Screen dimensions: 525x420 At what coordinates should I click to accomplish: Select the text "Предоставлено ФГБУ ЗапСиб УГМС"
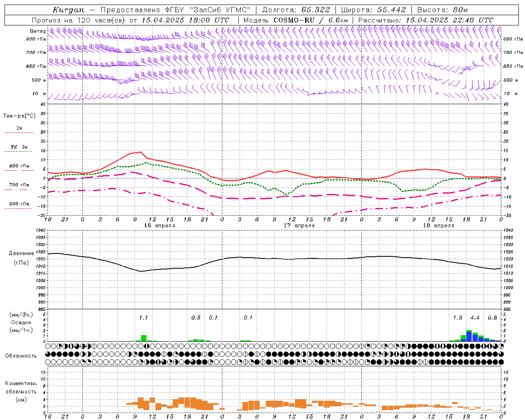point(176,10)
